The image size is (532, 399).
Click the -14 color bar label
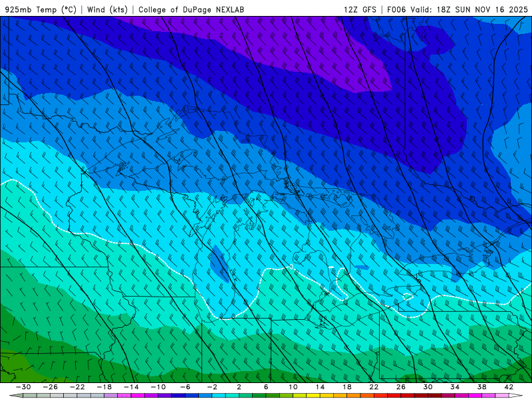131,387
